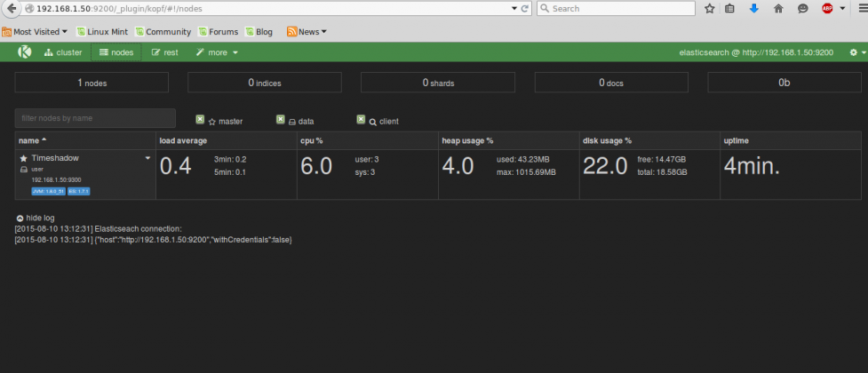The width and height of the screenshot is (868, 373).
Task: Bookmark this page with star icon
Action: [710, 8]
